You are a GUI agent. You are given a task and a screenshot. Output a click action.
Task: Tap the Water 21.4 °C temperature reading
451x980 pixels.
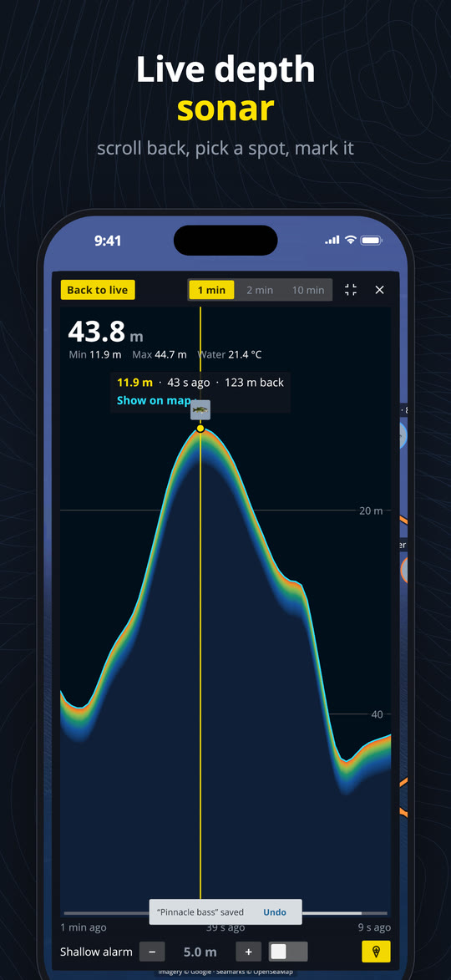pos(230,355)
